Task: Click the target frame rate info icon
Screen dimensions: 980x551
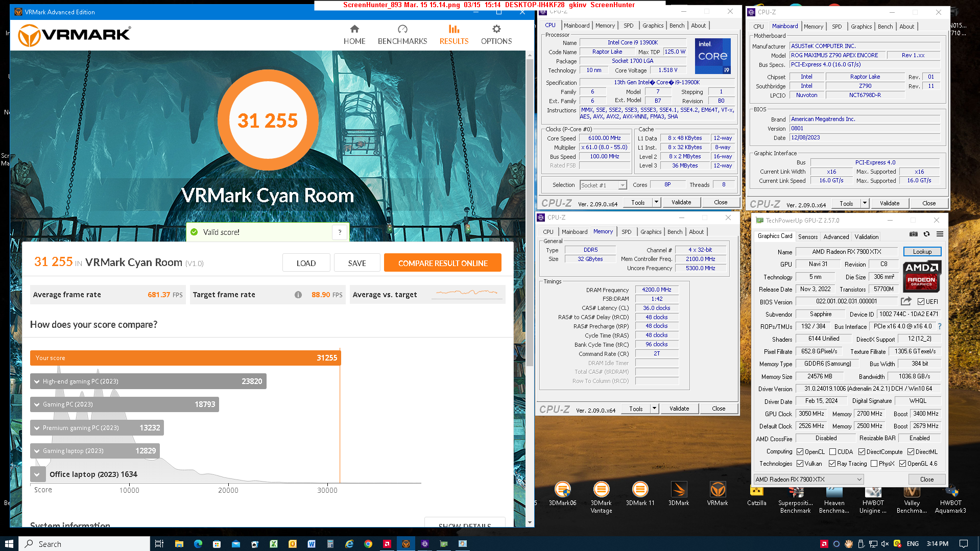Action: point(298,295)
